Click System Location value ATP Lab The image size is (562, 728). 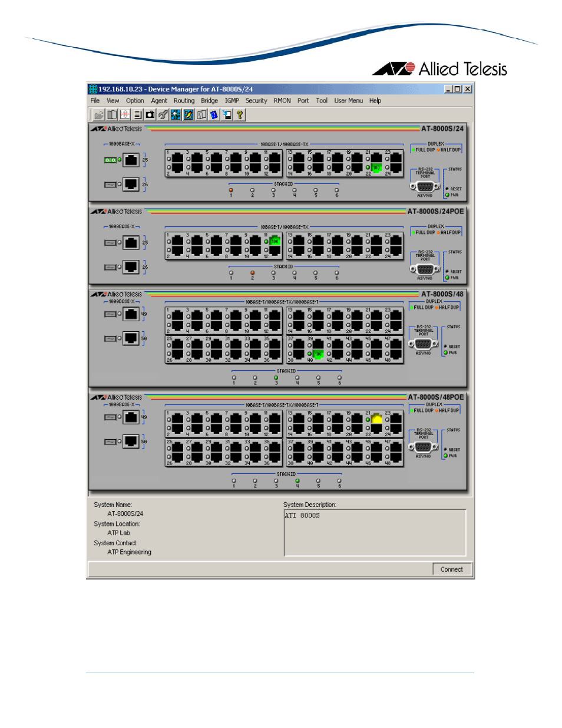point(118,533)
